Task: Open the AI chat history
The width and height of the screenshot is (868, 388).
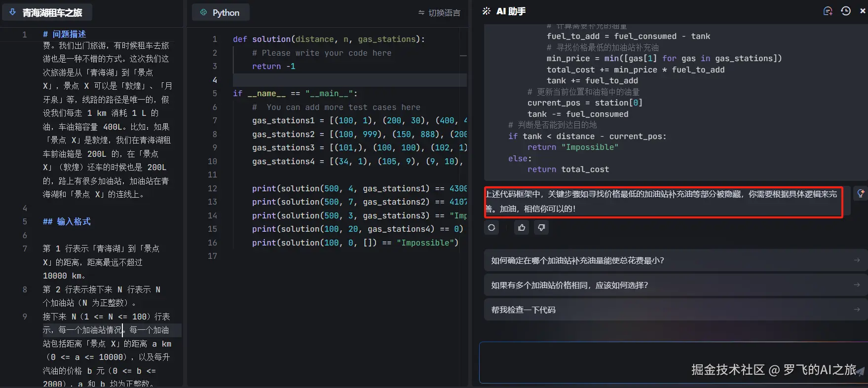Action: coord(846,11)
